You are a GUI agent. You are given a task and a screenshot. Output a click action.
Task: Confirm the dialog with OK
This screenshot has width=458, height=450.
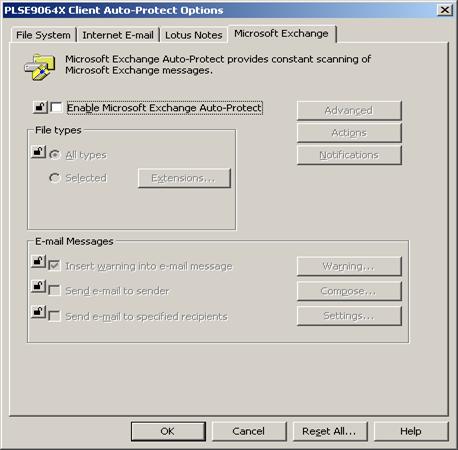[x=168, y=431]
